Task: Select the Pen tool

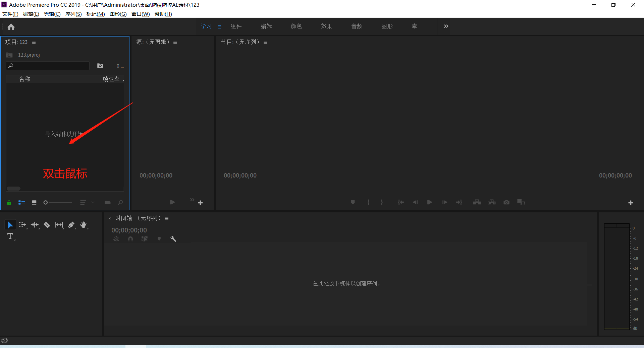Action: 71,225
